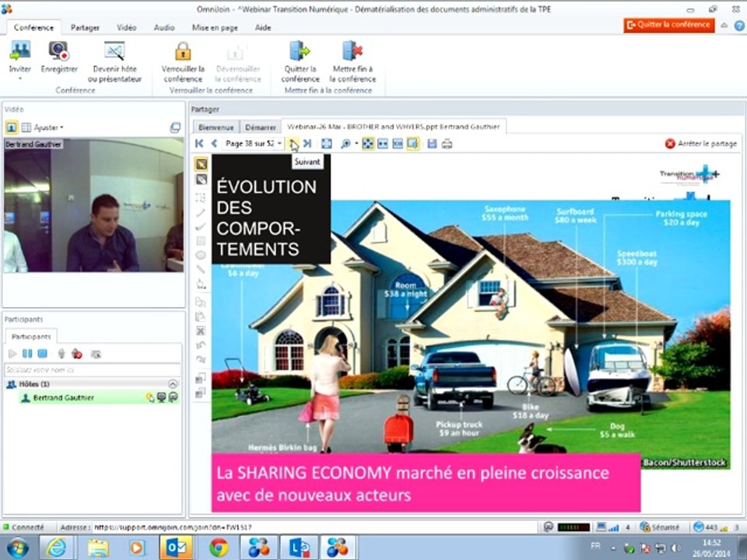Click the stop square in Participants toolbar

(x=42, y=354)
